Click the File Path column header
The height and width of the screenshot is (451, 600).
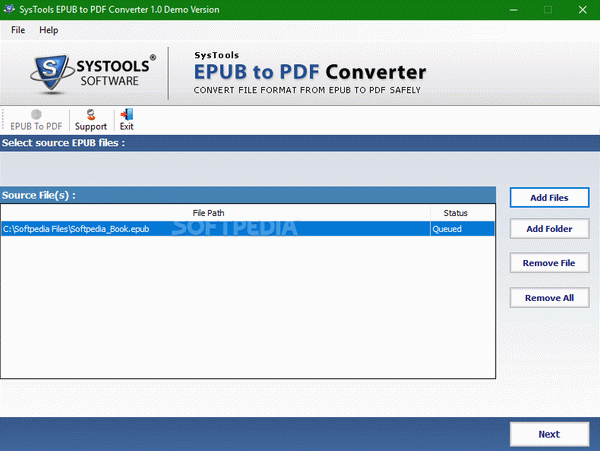[x=215, y=213]
